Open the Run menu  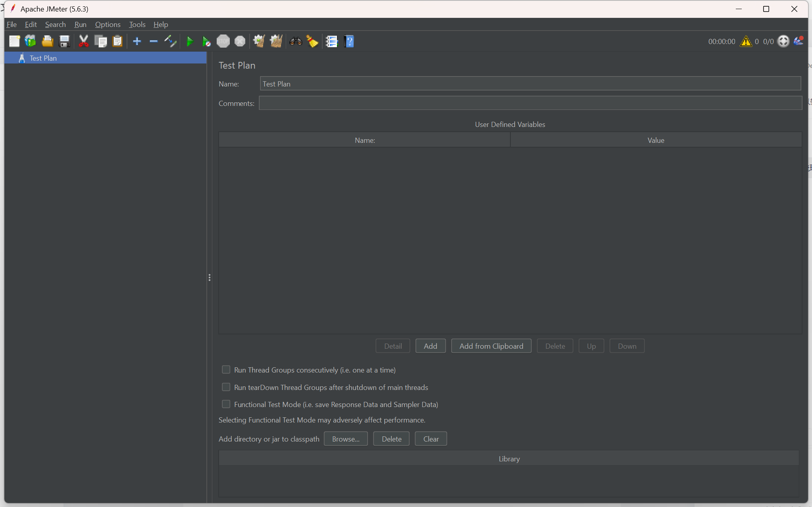(80, 25)
